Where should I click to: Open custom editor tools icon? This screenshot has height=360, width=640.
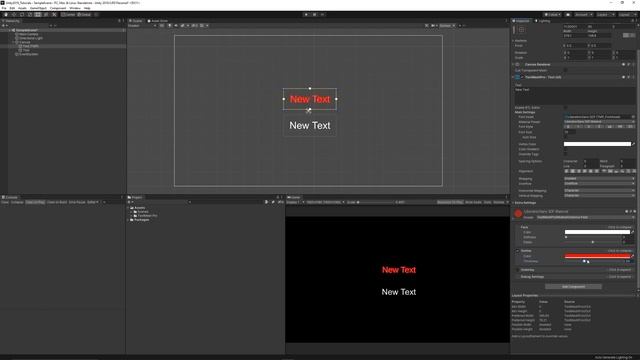(54, 15)
